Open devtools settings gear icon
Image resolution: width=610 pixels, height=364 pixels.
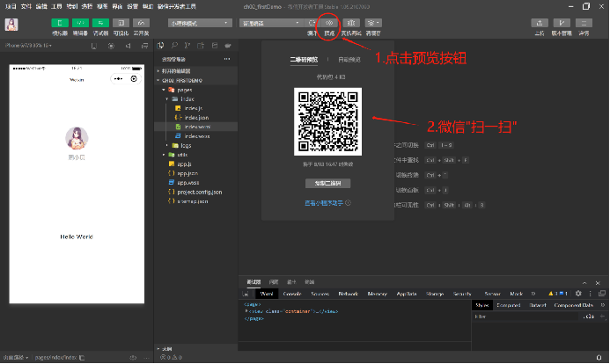(578, 294)
